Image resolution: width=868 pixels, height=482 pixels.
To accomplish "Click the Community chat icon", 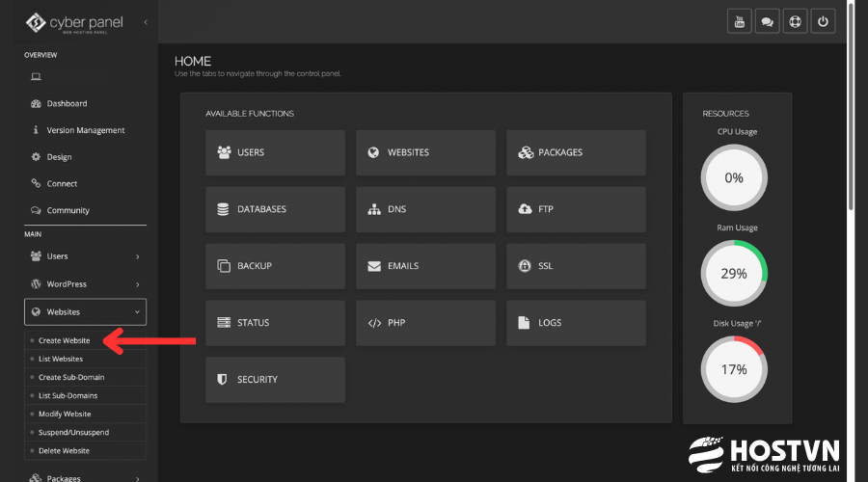I will point(36,210).
